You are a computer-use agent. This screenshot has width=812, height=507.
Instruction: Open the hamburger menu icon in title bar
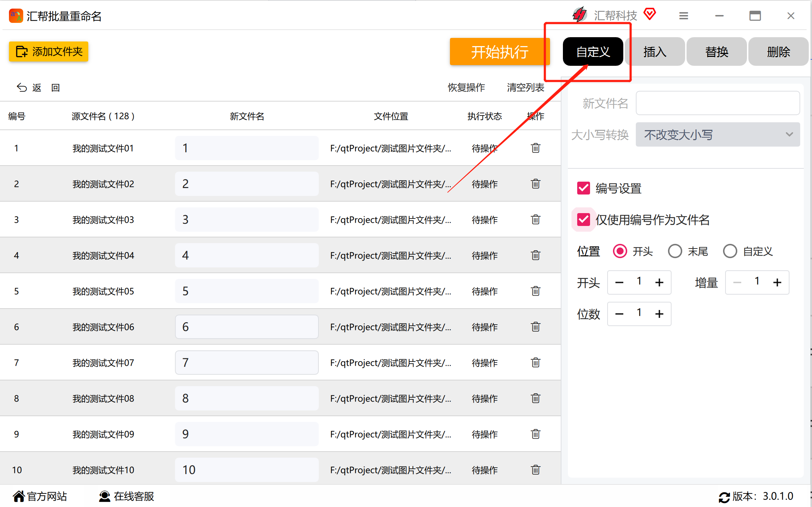[x=683, y=16]
